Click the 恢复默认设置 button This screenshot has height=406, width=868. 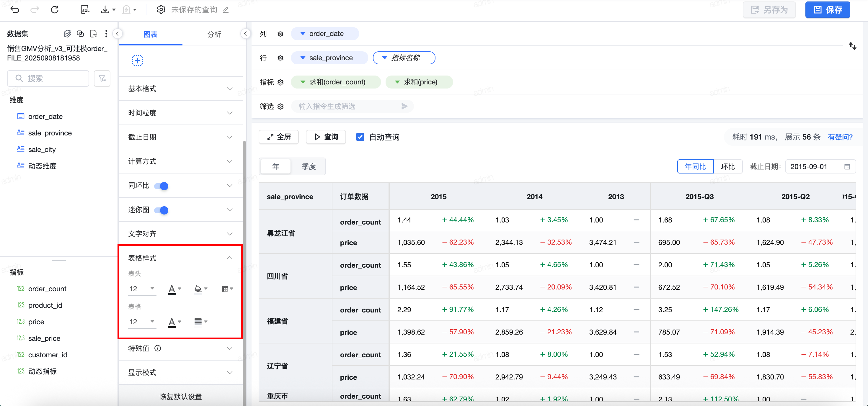click(x=180, y=396)
